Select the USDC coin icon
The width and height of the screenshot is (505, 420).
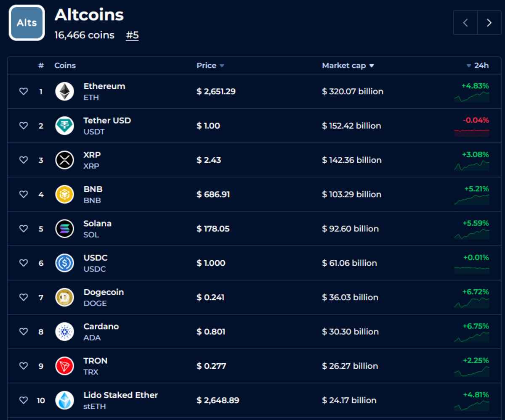coord(64,263)
